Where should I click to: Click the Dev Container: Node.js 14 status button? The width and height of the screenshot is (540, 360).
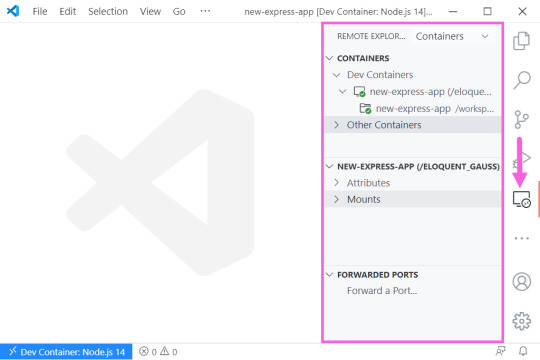tap(66, 352)
